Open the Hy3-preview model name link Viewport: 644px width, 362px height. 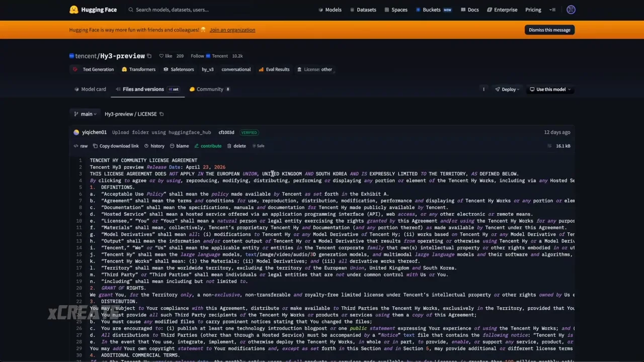[x=122, y=56]
